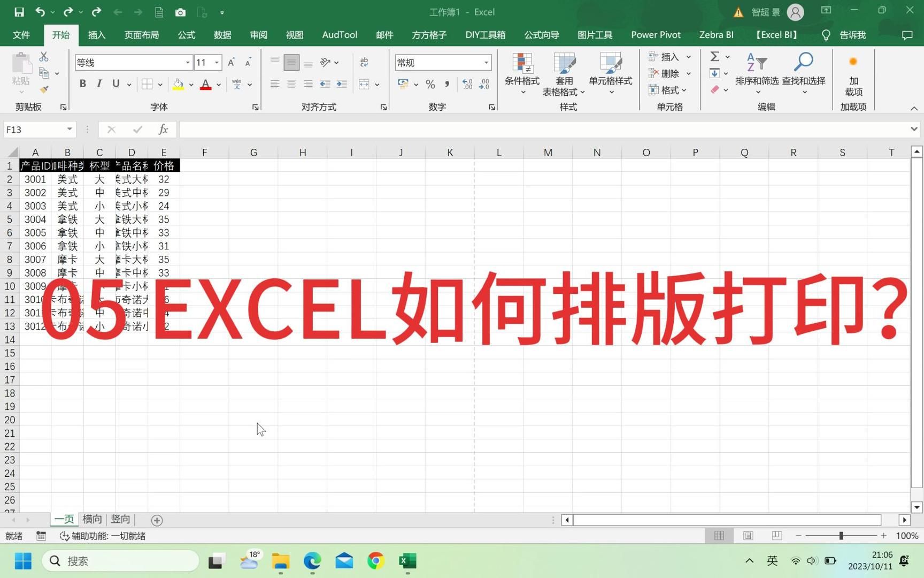Decrease the cell indent
This screenshot has height=578, width=924.
pos(325,84)
